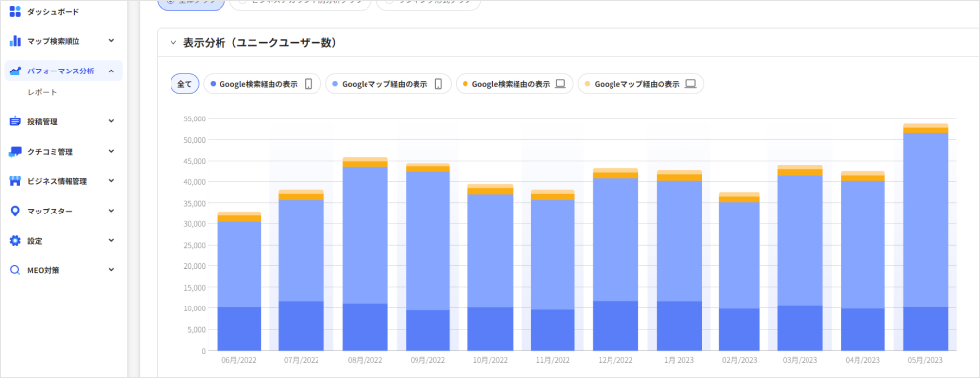Viewport: 980px width, 378px height.
Task: Click the クチコミ管理 speech-bubble icon
Action: click(15, 151)
